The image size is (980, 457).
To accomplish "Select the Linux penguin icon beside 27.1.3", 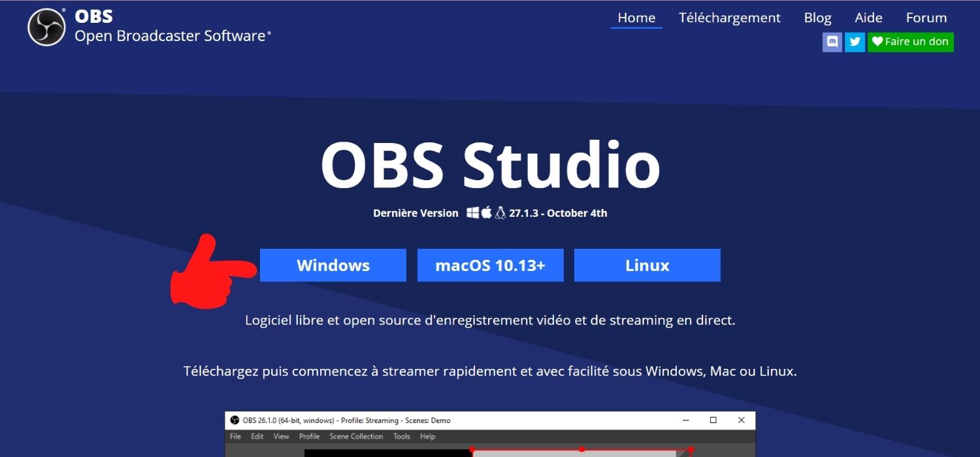I will tap(500, 212).
